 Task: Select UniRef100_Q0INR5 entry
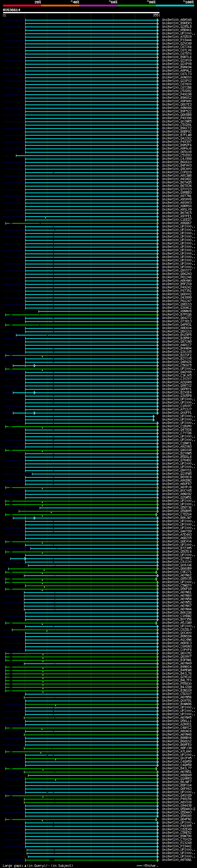(x=176, y=121)
